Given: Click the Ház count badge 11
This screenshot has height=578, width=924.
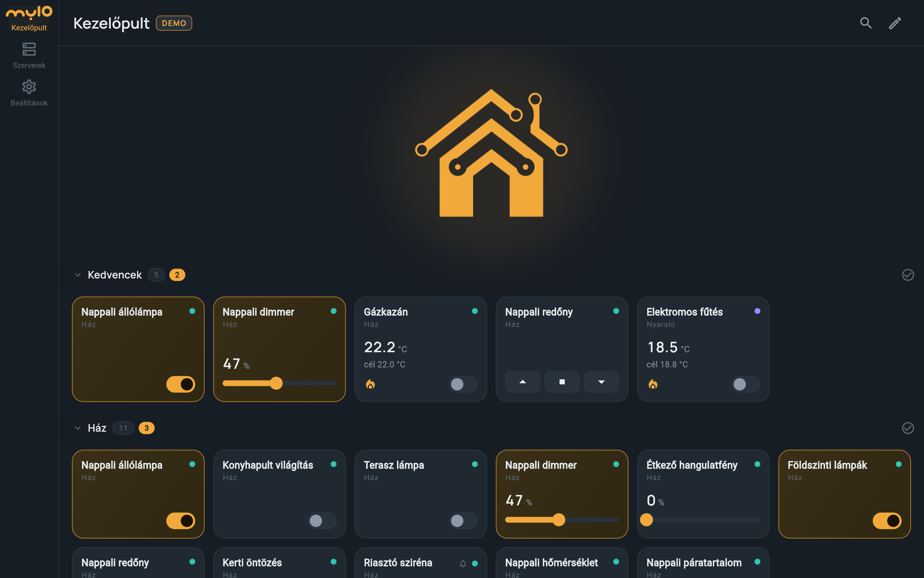Looking at the screenshot, I should [x=123, y=428].
